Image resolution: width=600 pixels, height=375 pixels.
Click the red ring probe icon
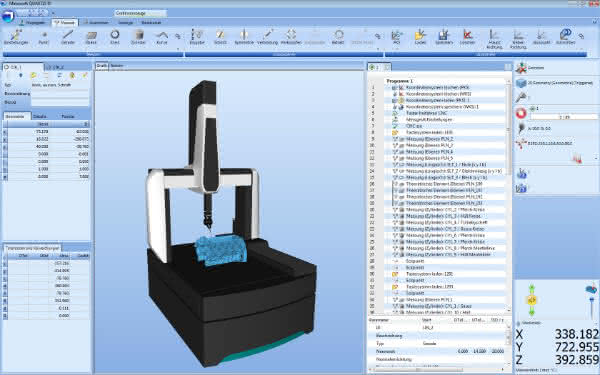[521, 113]
